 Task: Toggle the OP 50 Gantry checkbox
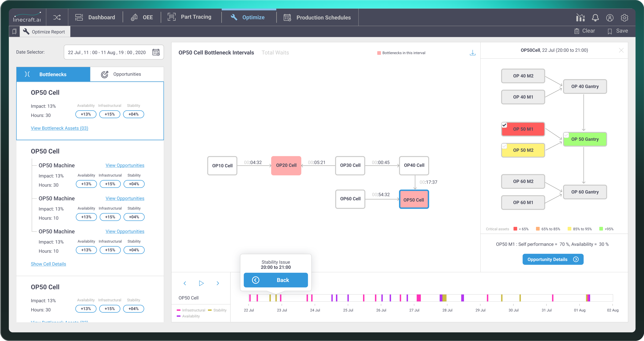click(566, 135)
